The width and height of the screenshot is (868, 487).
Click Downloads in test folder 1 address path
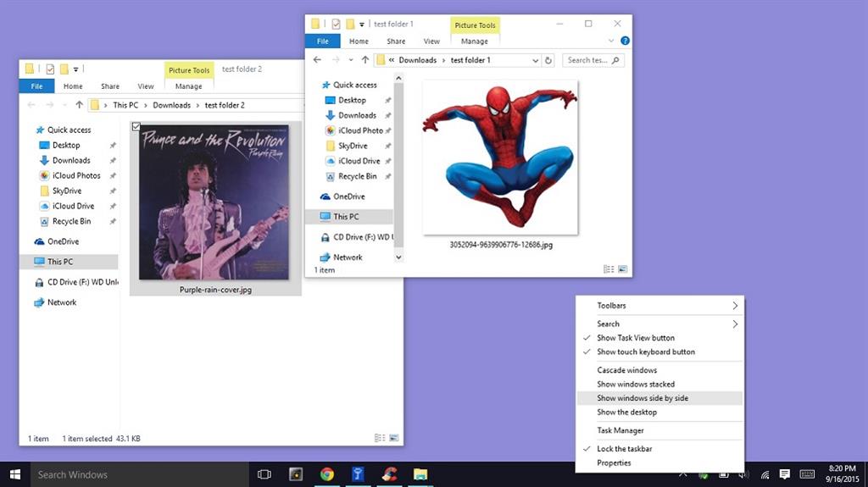click(417, 60)
